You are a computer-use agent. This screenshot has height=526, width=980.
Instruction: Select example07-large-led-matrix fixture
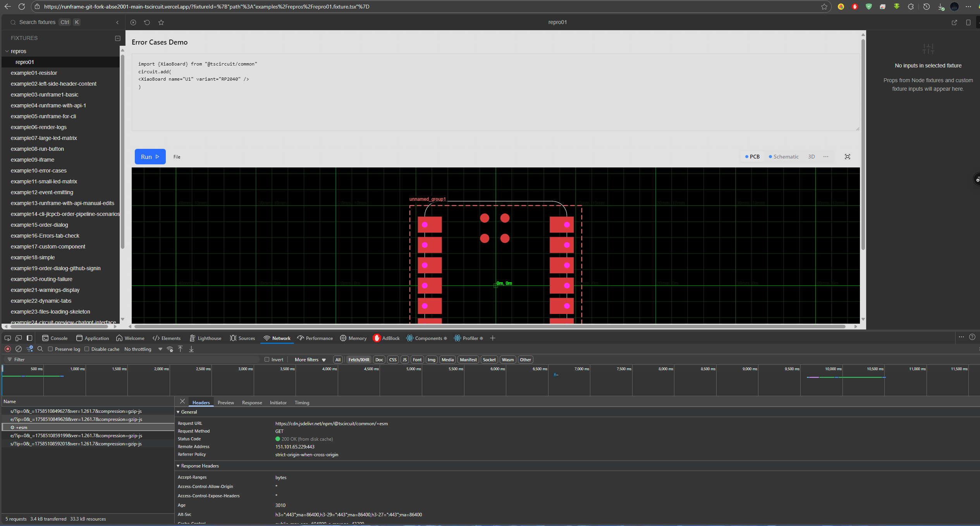pos(44,138)
